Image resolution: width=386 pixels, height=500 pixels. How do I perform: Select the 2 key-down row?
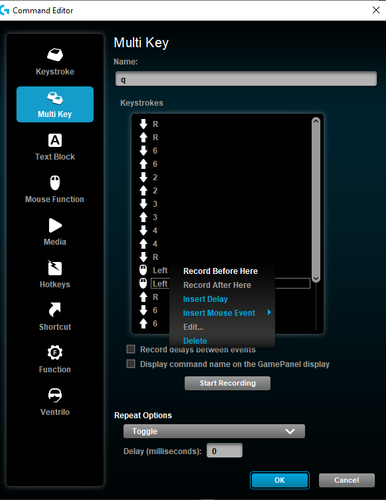click(223, 177)
